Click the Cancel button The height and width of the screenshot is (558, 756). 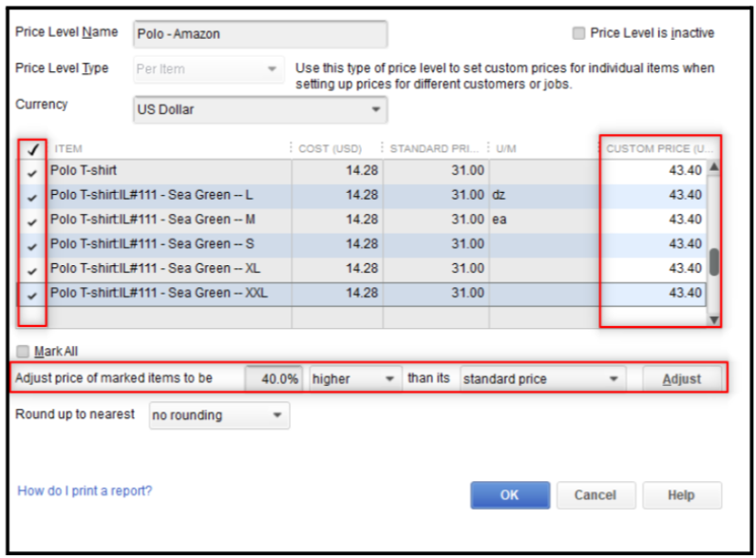point(595,494)
